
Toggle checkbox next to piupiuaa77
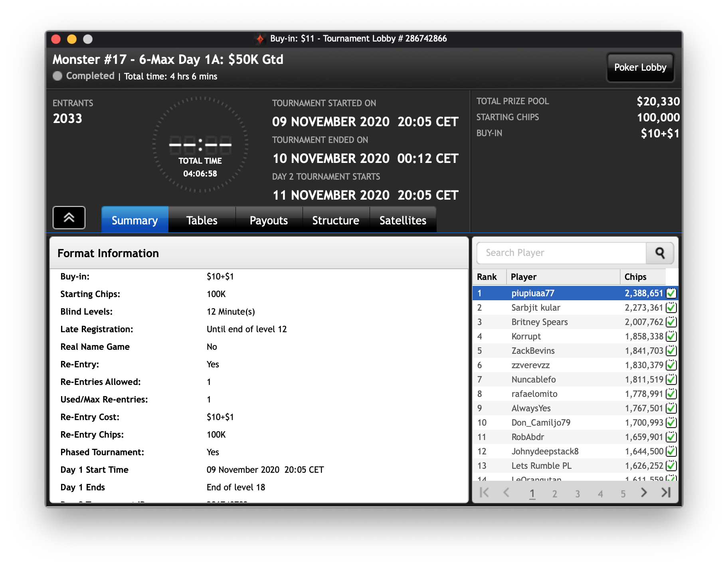(x=671, y=293)
